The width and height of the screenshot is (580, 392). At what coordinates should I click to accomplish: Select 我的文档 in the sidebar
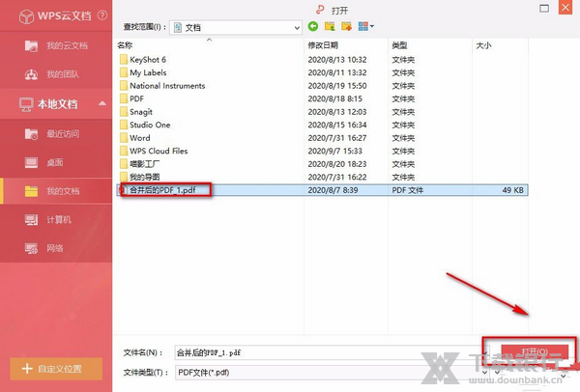coord(56,191)
